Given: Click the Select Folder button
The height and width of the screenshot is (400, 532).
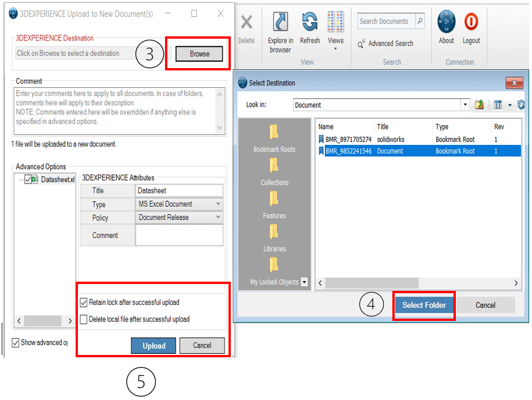Looking at the screenshot, I should pos(424,305).
